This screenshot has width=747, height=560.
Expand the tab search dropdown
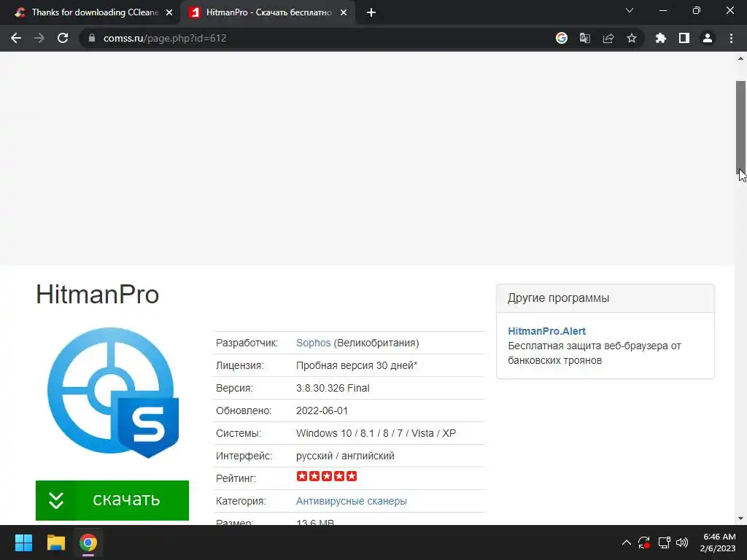coord(630,10)
